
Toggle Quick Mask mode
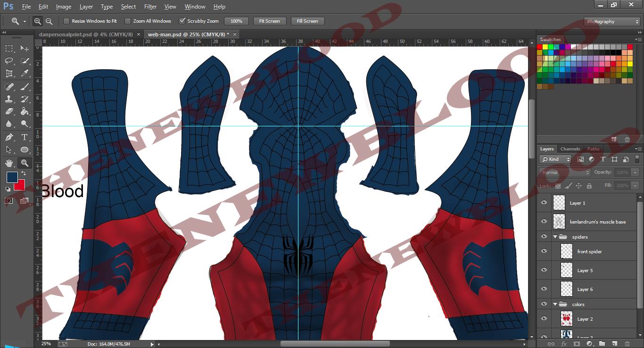(9, 200)
